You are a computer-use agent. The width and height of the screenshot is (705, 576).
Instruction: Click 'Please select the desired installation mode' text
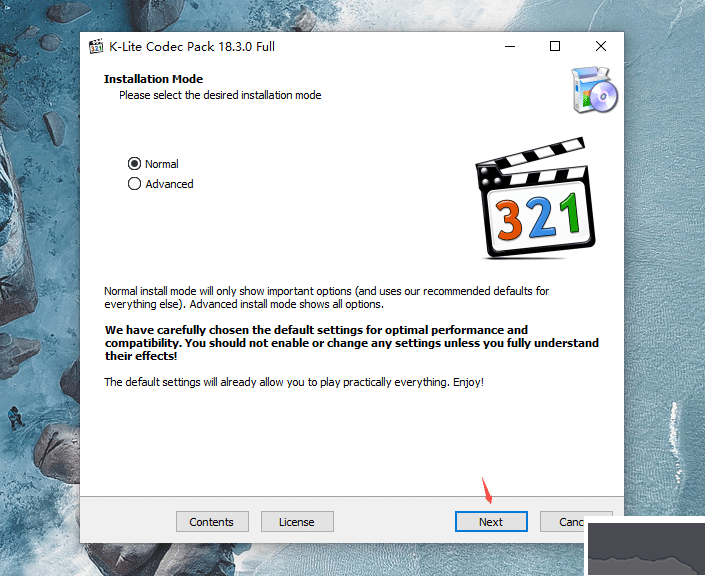pyautogui.click(x=220, y=95)
